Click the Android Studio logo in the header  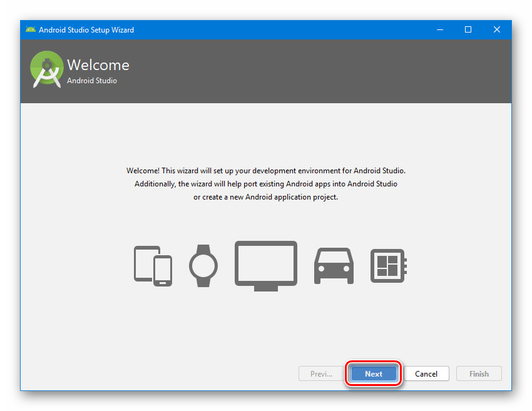click(46, 70)
